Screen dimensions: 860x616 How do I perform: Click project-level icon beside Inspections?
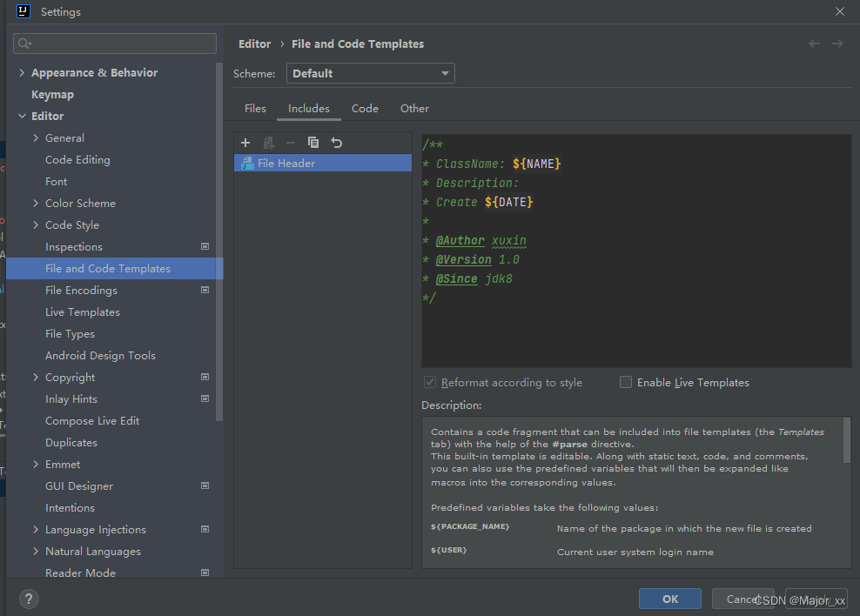pyautogui.click(x=205, y=246)
